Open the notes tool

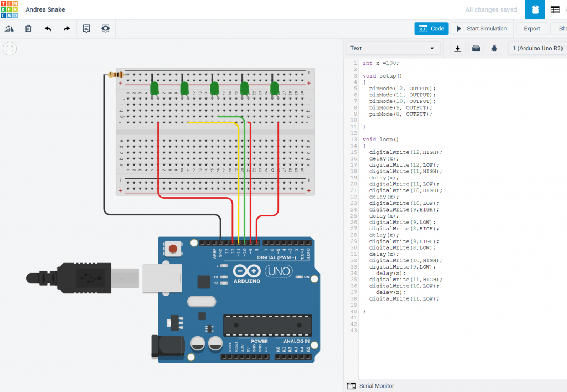(86, 29)
